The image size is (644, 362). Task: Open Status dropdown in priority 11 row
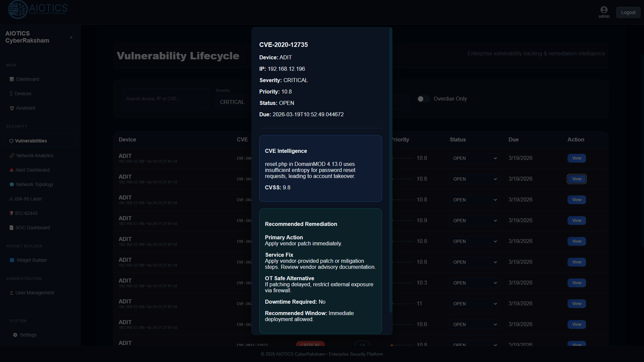pyautogui.click(x=474, y=304)
